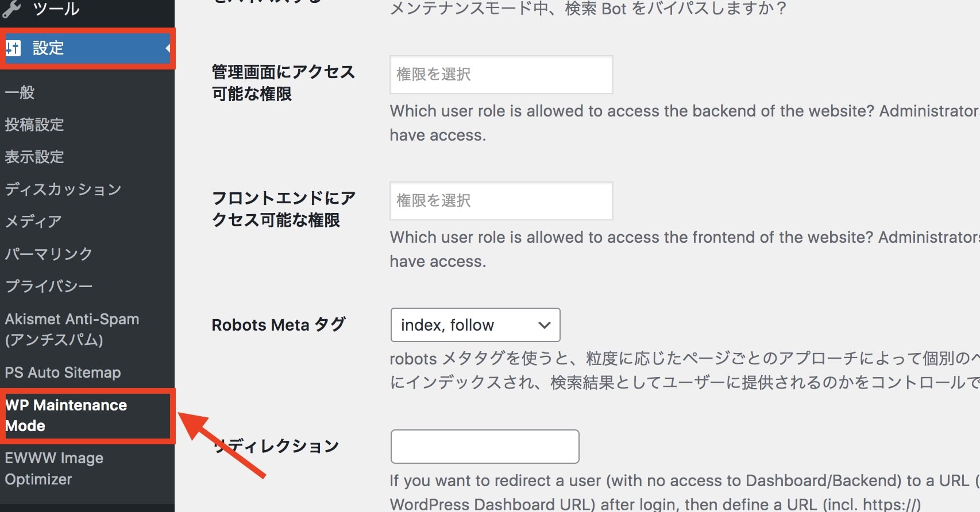Open 表示設定 submenu page

(x=34, y=157)
